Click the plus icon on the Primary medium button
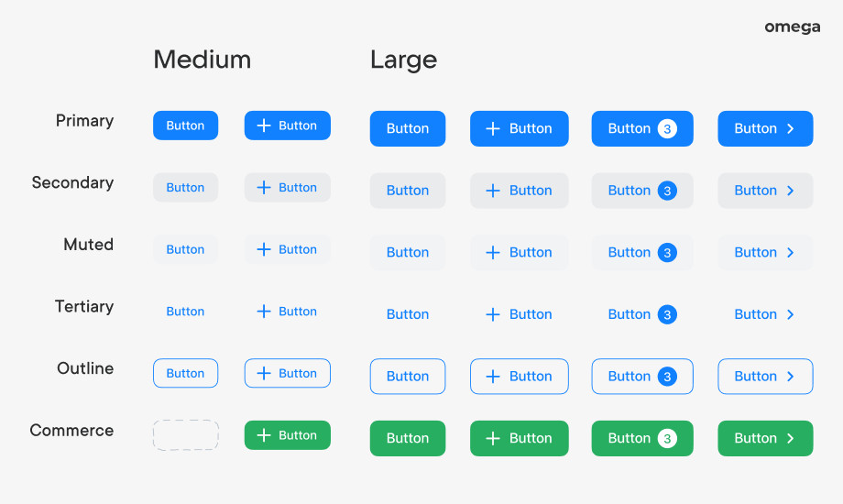The width and height of the screenshot is (843, 504). (x=264, y=126)
